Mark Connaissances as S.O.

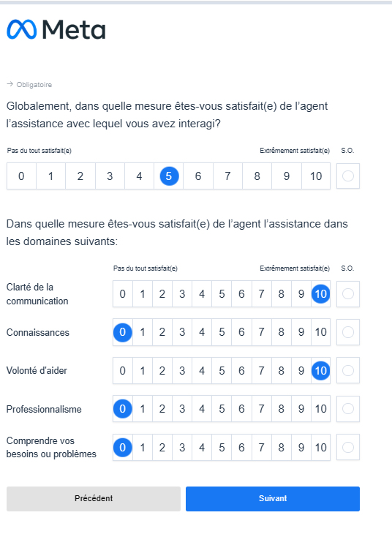pos(348,332)
